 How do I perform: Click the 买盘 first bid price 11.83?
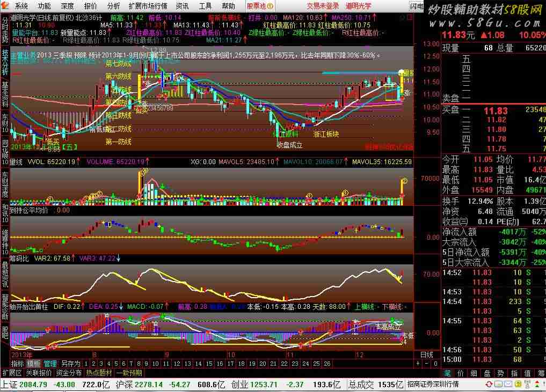496,111
